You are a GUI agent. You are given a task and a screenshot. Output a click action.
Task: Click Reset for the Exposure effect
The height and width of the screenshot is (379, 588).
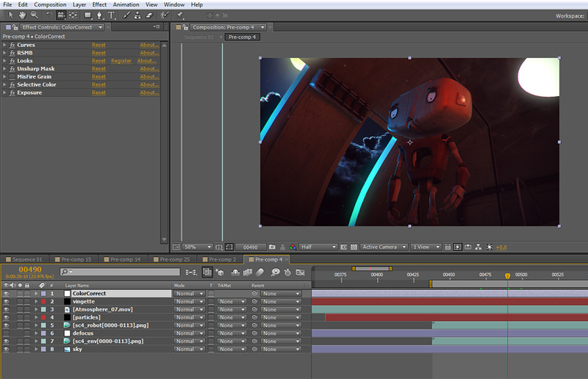(98, 93)
